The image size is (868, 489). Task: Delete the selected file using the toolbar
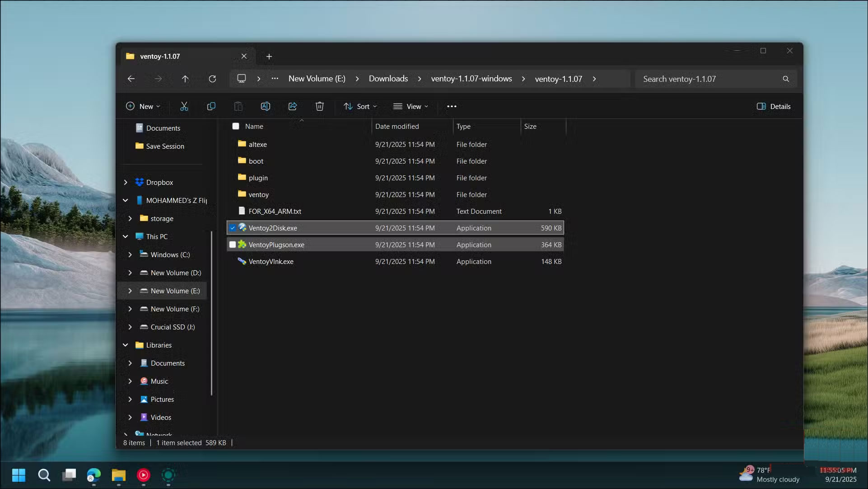click(x=320, y=106)
